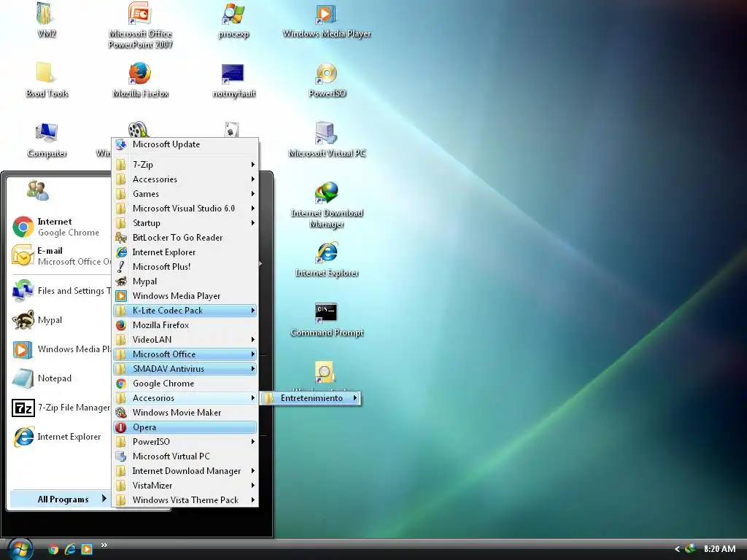The image size is (747, 560).
Task: Select the Bsod Tools folder on desktop
Action: pos(46,79)
